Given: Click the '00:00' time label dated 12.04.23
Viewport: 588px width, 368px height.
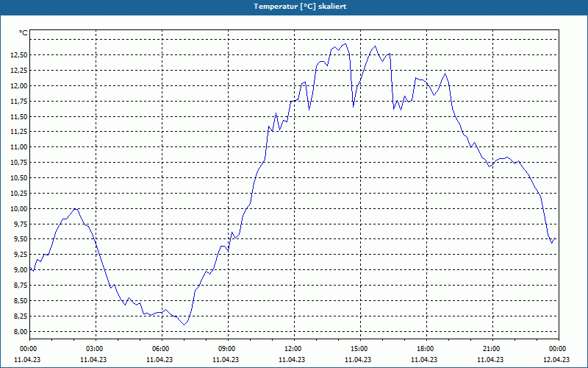Looking at the screenshot, I should pos(558,349).
